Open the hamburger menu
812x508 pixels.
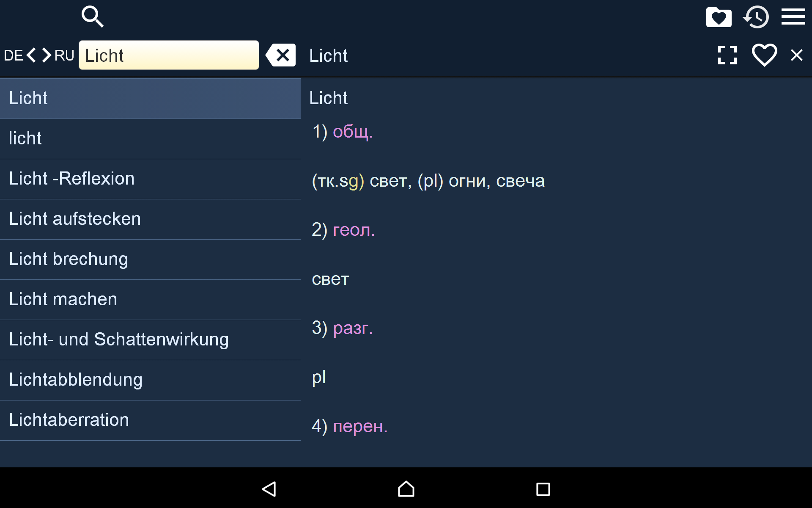pos(793,17)
